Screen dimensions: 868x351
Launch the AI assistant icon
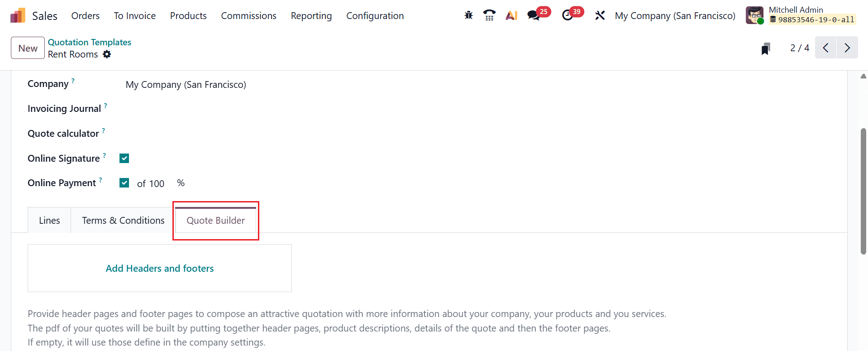tap(511, 15)
